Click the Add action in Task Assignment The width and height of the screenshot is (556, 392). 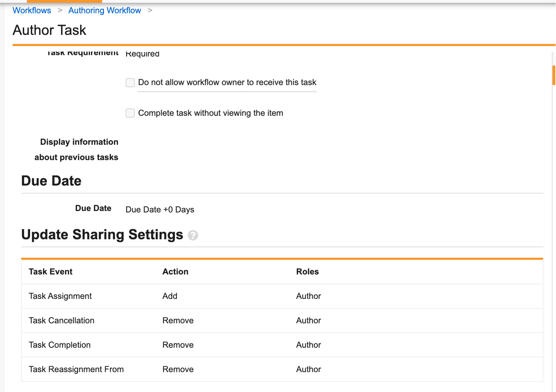170,296
